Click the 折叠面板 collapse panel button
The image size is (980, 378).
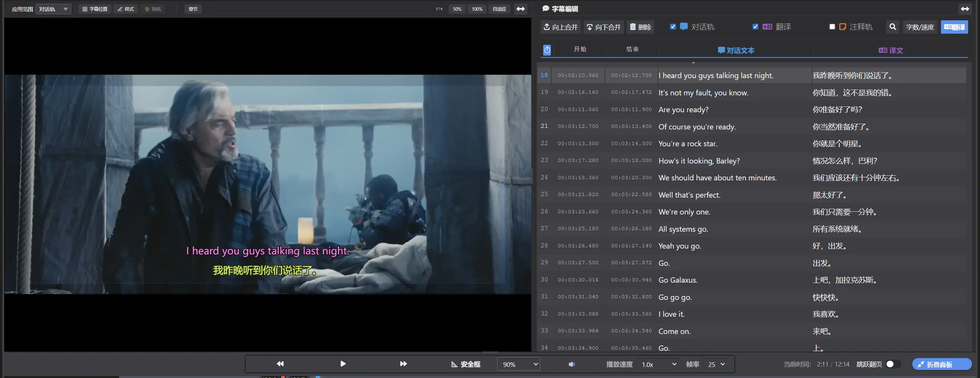(x=941, y=364)
